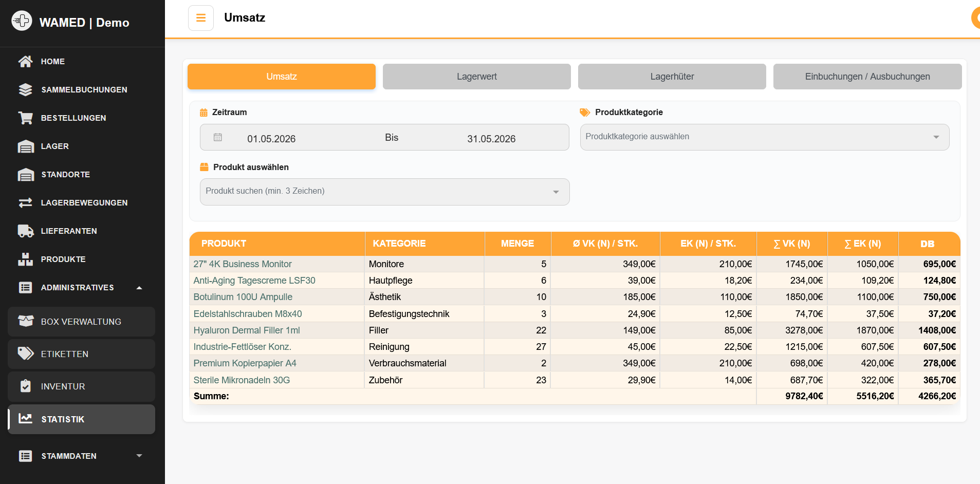Click the orange Zeitraum calendar icon
This screenshot has width=980, height=484.
coord(204,113)
